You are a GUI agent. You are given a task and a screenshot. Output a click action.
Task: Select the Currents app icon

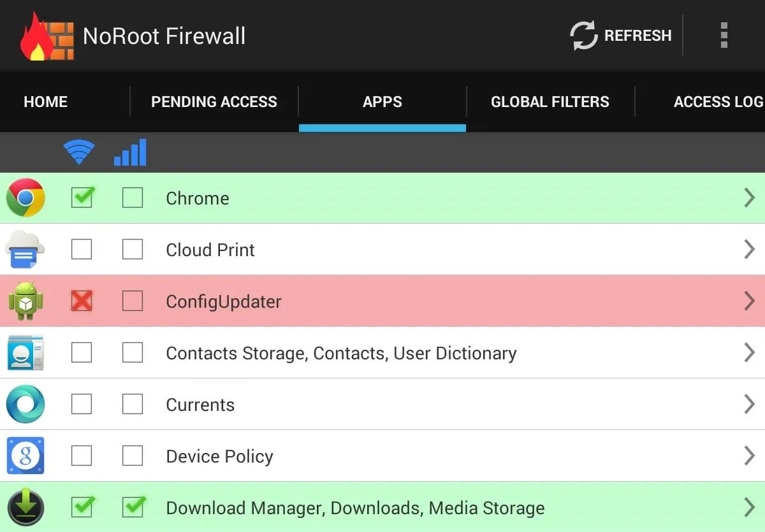tap(25, 405)
